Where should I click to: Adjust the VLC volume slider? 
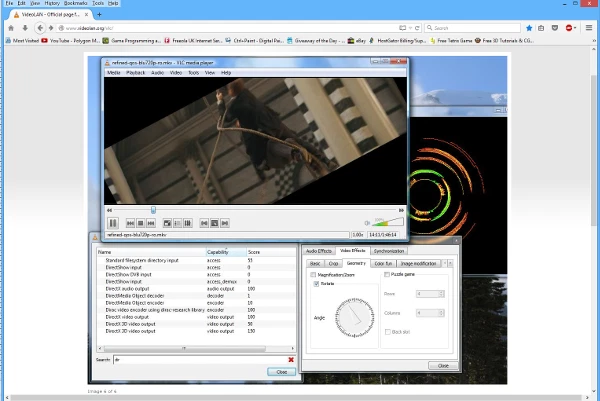(388, 222)
